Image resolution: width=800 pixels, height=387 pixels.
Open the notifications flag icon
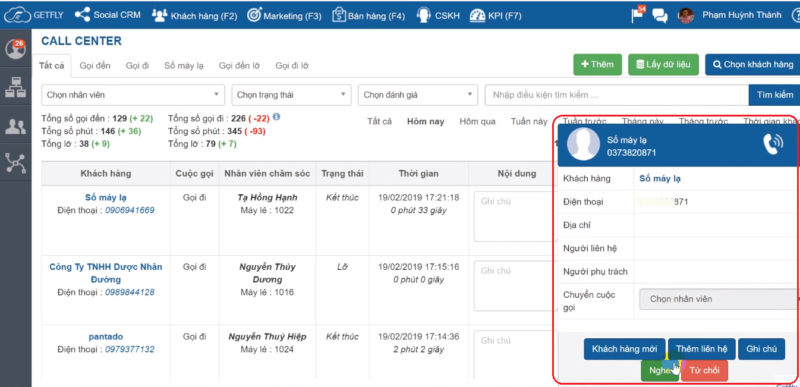pyautogui.click(x=638, y=15)
